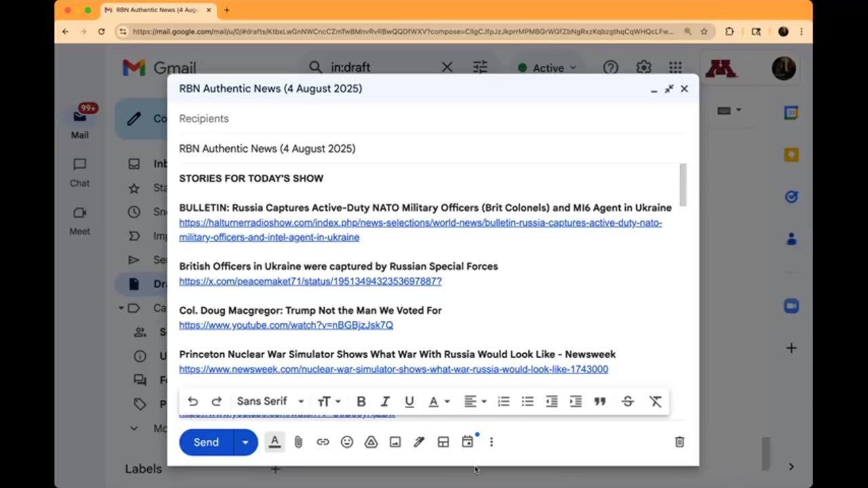This screenshot has width=868, height=488.
Task: Redo the last edit in compose toolbar
Action: coord(216,401)
